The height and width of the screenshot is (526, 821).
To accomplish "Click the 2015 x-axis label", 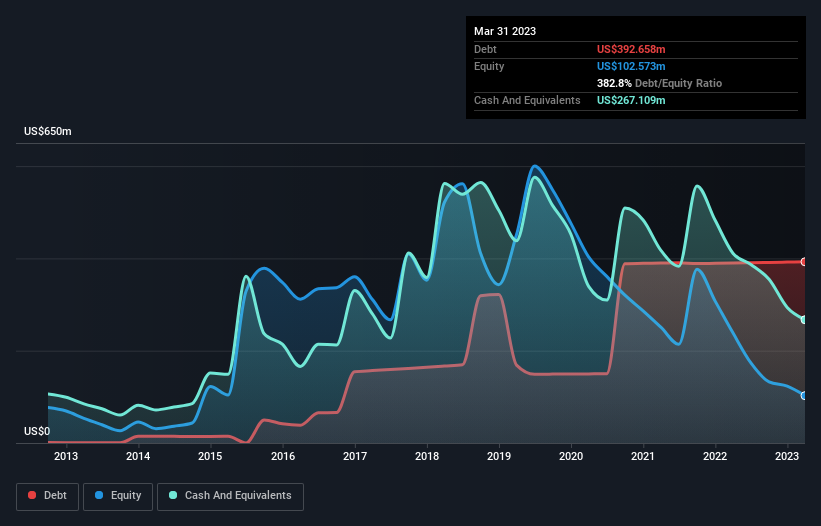I will pos(210,456).
